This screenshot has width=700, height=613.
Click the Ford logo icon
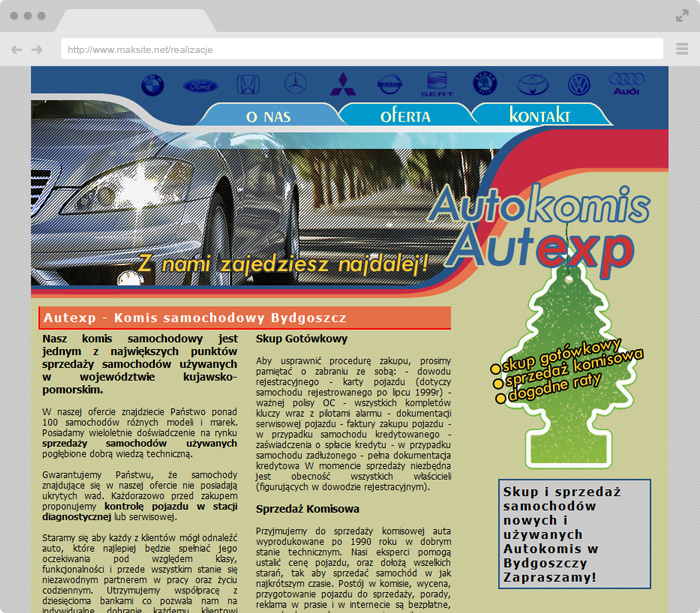(201, 86)
